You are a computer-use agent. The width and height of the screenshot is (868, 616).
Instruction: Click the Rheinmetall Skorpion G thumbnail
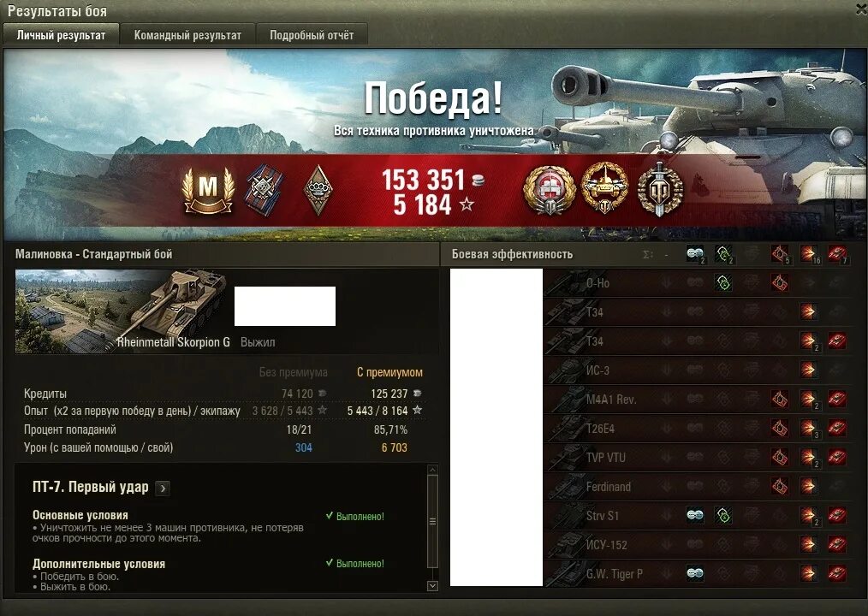click(x=122, y=311)
